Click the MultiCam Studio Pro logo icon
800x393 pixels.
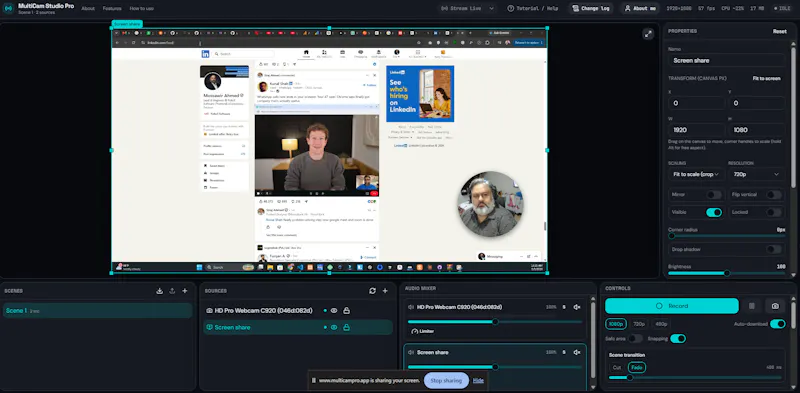[x=8, y=8]
